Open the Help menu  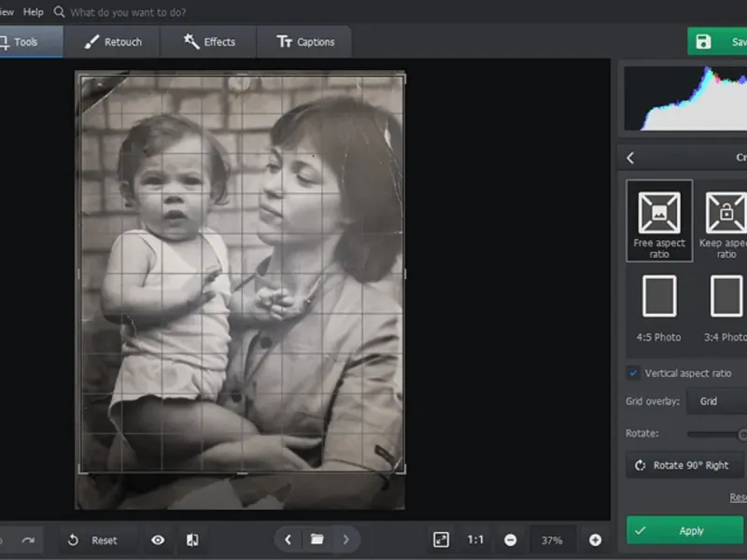tap(34, 12)
